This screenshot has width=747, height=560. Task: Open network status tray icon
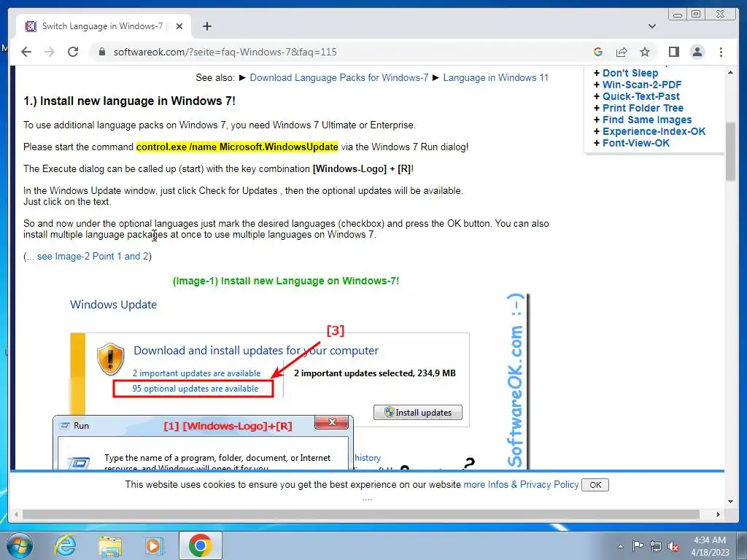tap(656, 546)
